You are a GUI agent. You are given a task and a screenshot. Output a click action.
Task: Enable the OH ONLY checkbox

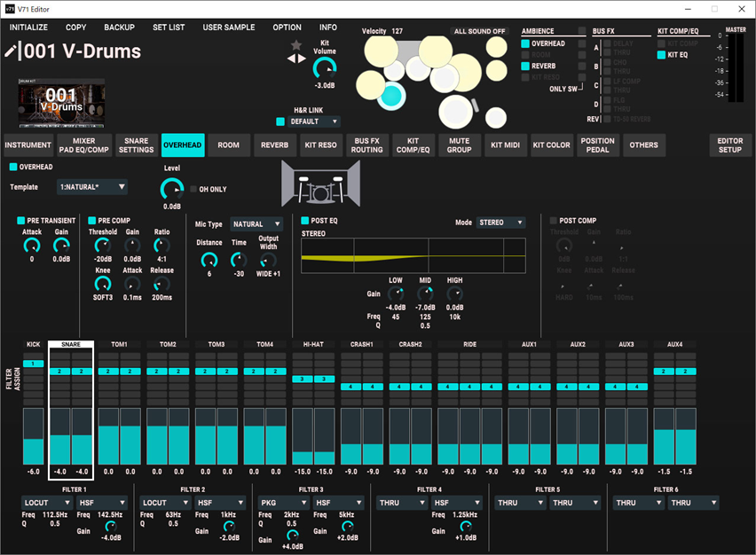point(193,190)
